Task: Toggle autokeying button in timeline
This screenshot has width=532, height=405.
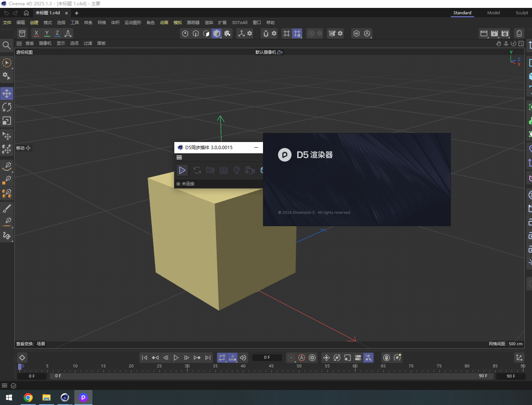Action: (x=302, y=358)
